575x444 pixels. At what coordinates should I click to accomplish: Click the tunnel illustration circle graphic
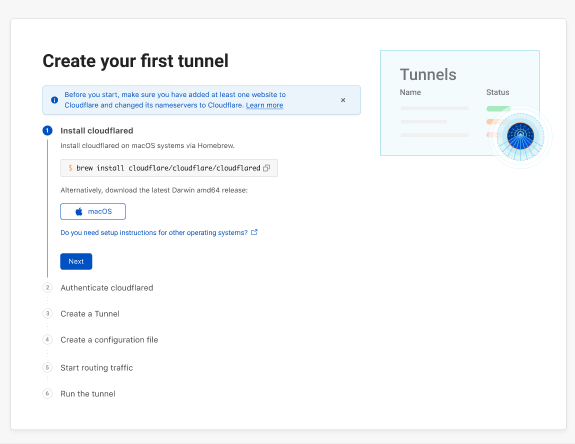tap(520, 136)
